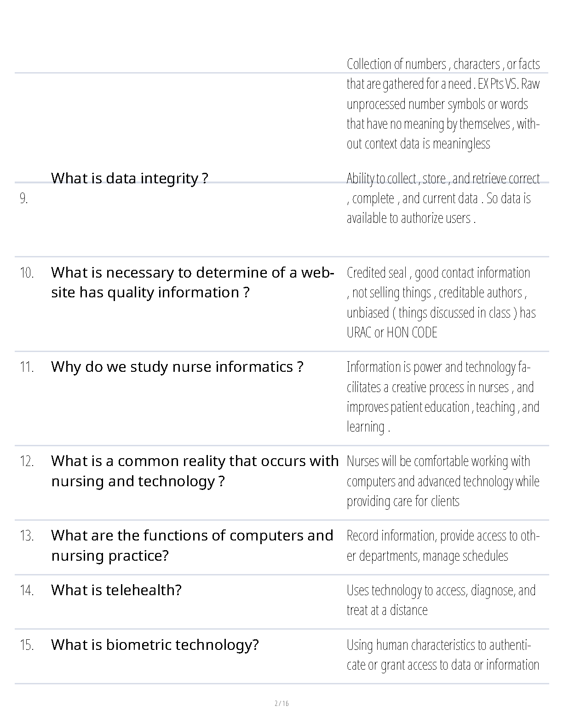Click the question about website quality information
563x728 pixels.
coord(193,282)
